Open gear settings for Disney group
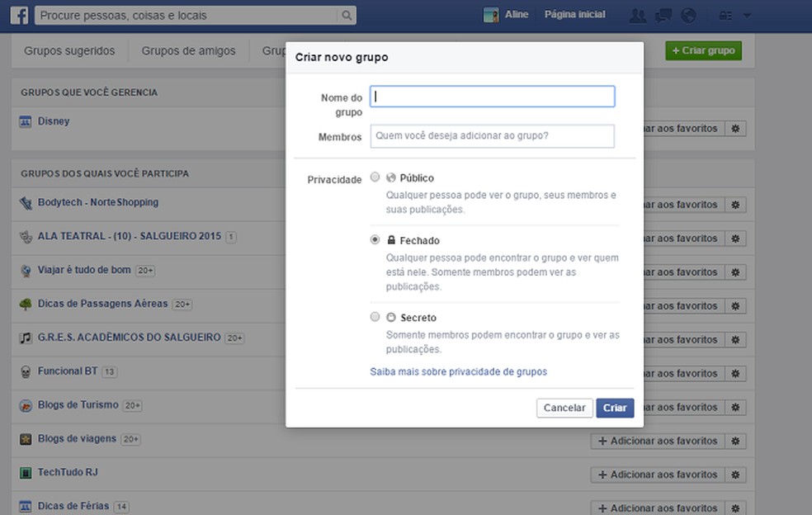The height and width of the screenshot is (515, 812). point(735,129)
